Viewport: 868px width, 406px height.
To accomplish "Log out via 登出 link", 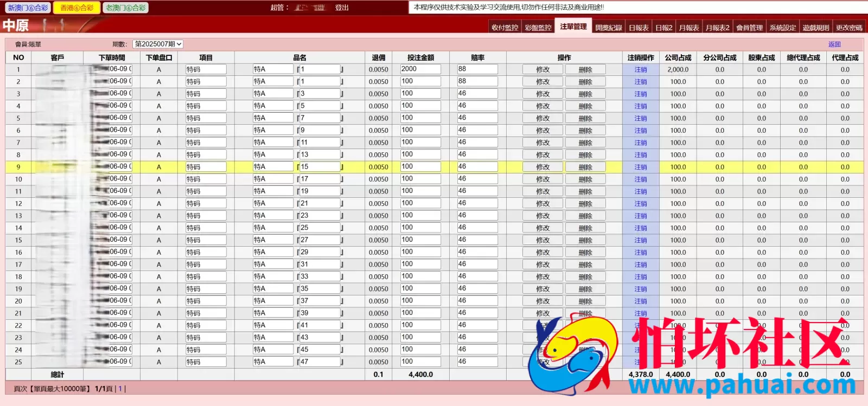I will point(342,8).
